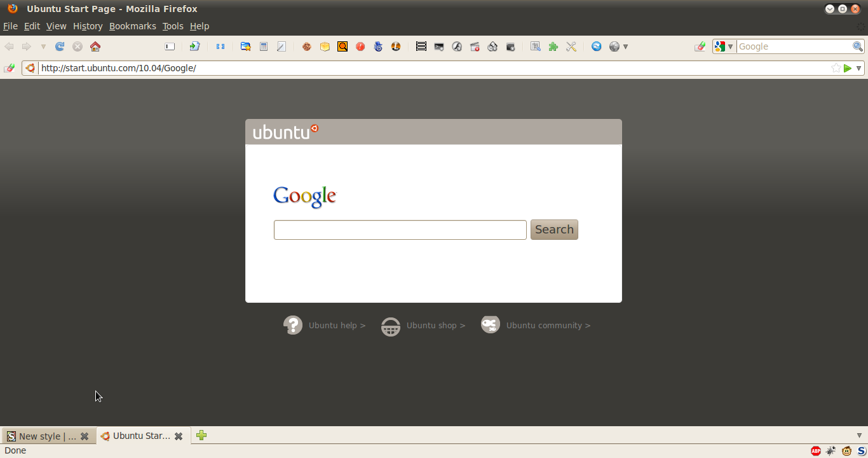Open the Tools menu
Viewport: 868px width, 458px height.
click(173, 26)
